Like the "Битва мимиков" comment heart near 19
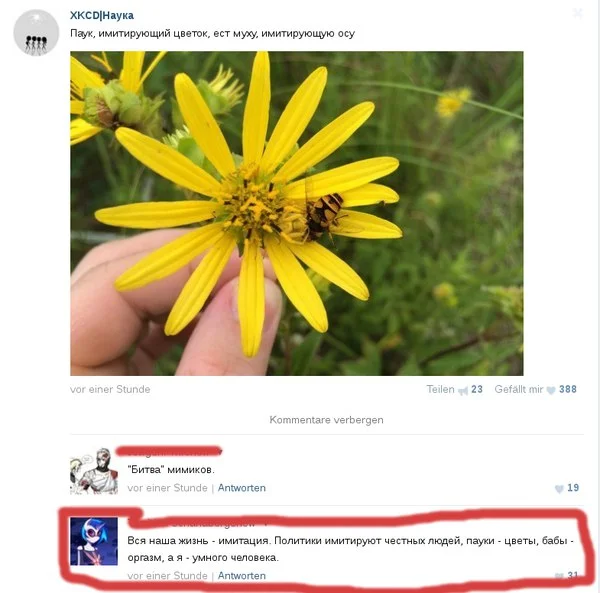Screen dimensions: 600x593 (559, 489)
